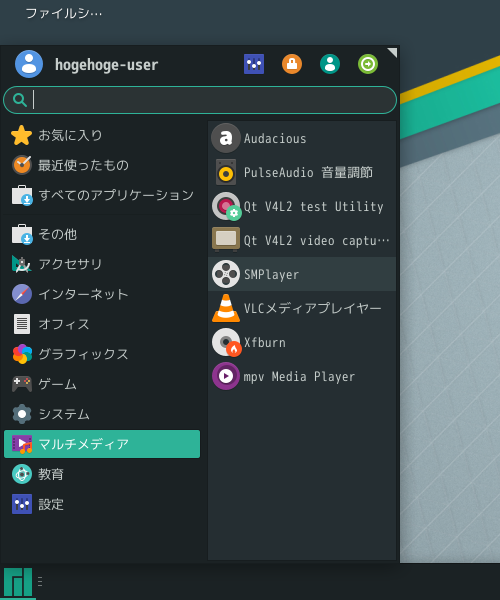The height and width of the screenshot is (600, 500).
Task: Select the システム category
Action: (x=102, y=414)
